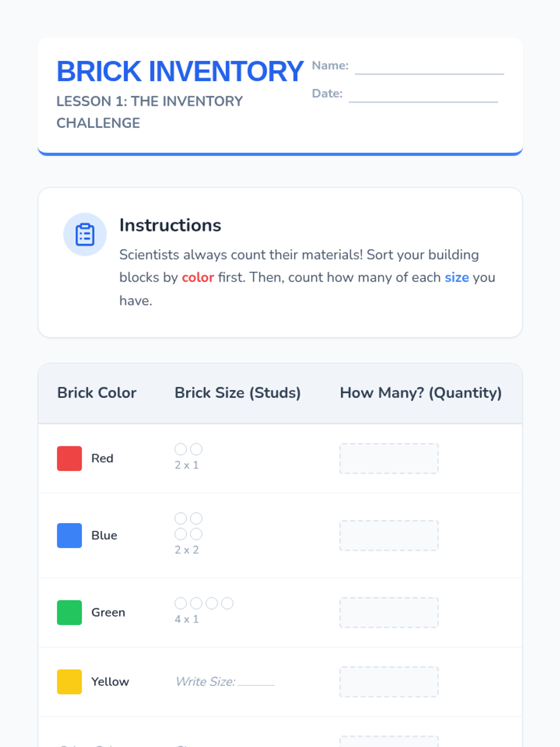Click the clipboard instructions icon
The width and height of the screenshot is (560, 747).
point(85,234)
